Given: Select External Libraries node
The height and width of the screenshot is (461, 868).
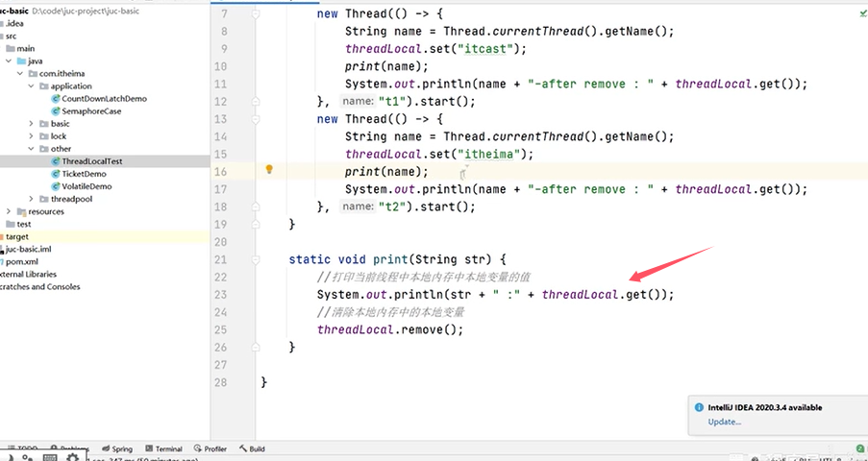Looking at the screenshot, I should point(28,275).
